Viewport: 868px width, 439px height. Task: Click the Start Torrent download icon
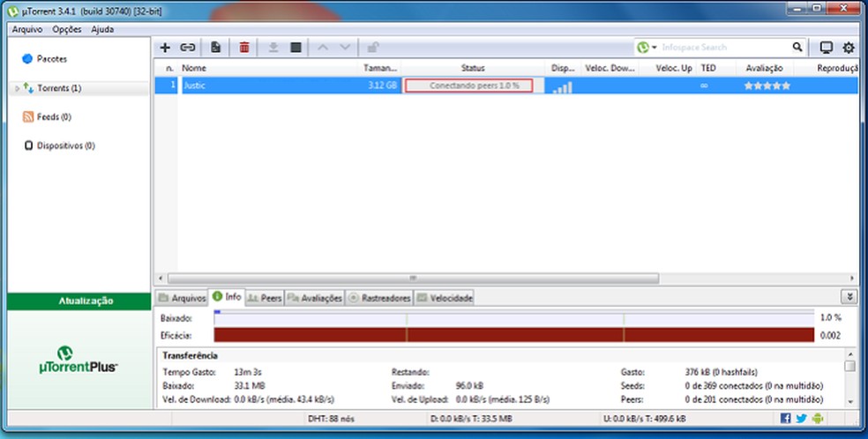[273, 48]
